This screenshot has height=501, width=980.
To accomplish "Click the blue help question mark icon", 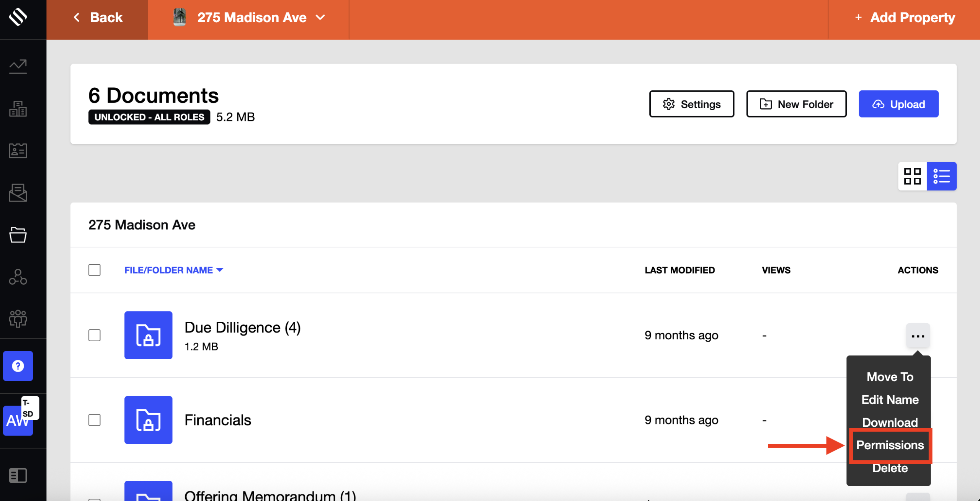I will [x=18, y=366].
